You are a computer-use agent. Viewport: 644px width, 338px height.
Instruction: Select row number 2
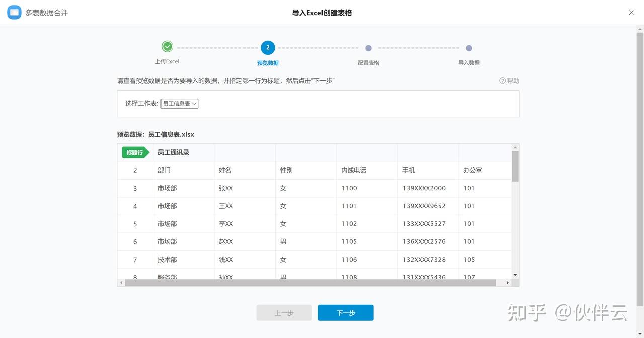135,171
